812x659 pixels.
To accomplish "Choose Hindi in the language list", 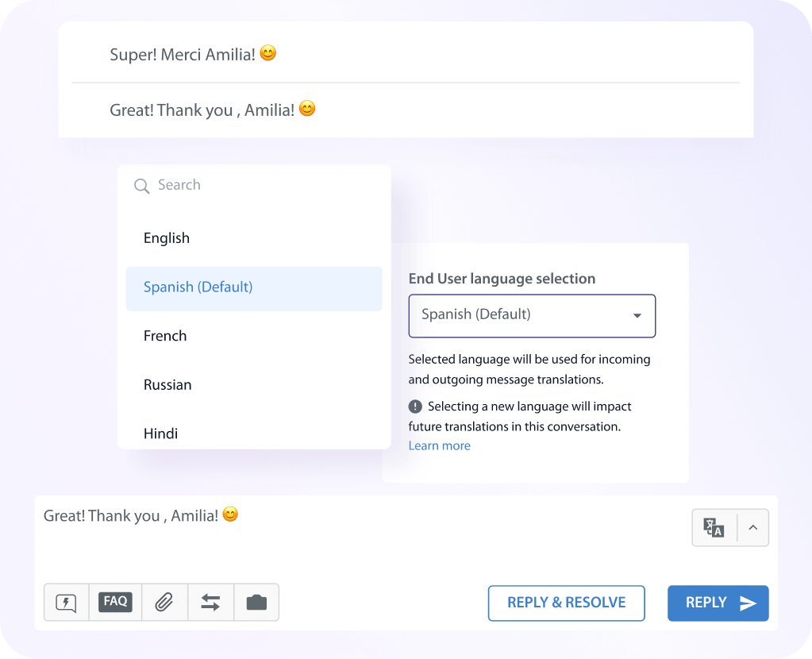I will click(160, 434).
